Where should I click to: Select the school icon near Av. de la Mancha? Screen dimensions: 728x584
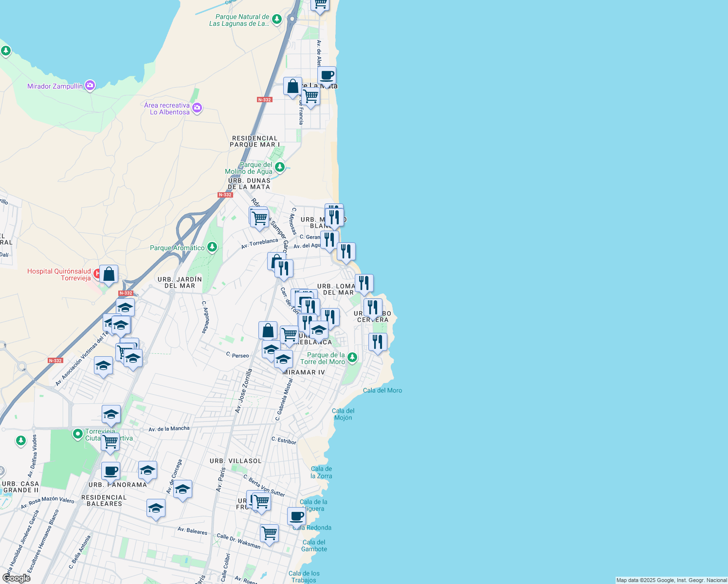click(x=111, y=414)
